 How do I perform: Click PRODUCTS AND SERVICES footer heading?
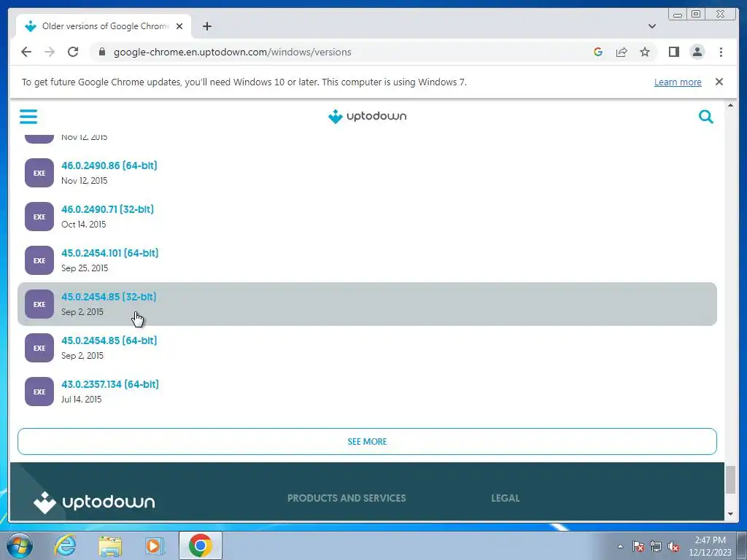pos(347,498)
